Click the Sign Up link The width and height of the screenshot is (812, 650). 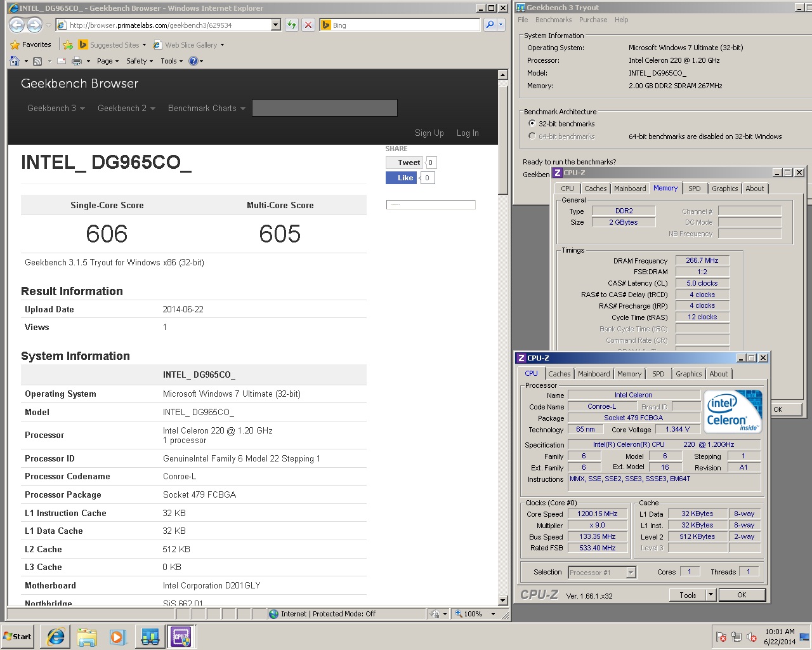click(x=429, y=133)
